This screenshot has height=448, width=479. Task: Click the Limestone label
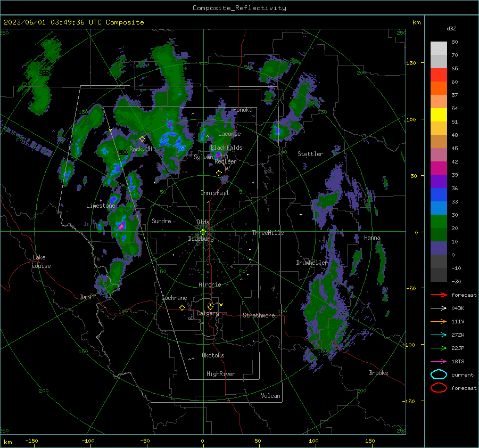101,206
